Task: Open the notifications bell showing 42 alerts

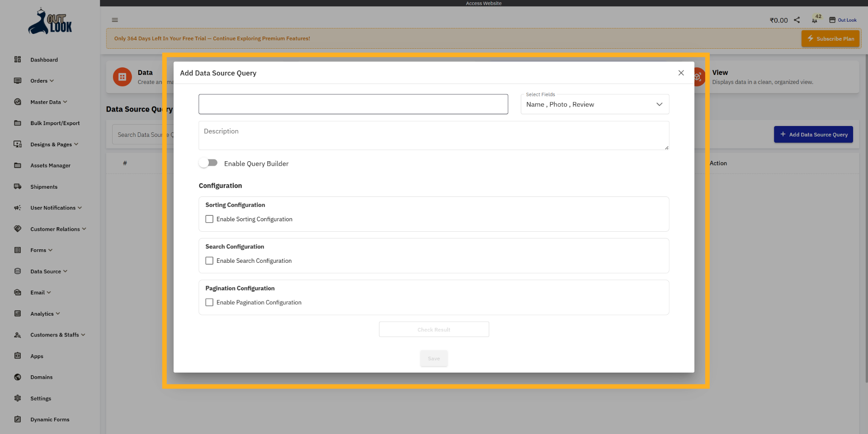Action: pyautogui.click(x=815, y=21)
